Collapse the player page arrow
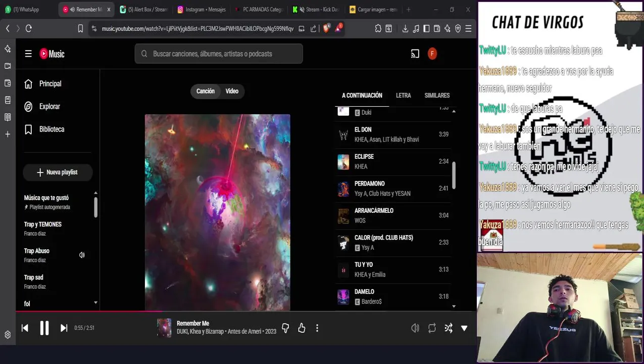The height and width of the screenshot is (364, 644). point(464,328)
